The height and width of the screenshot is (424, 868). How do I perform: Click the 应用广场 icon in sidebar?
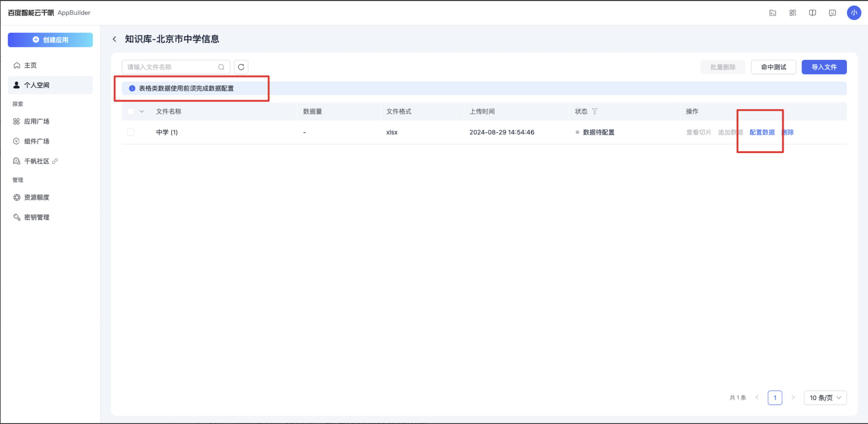16,121
